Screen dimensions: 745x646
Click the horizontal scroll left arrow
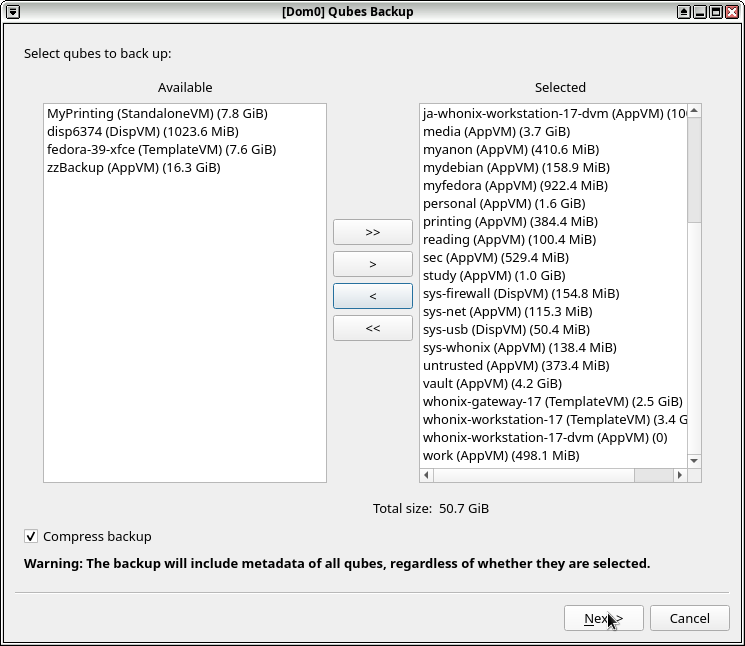(x=426, y=475)
